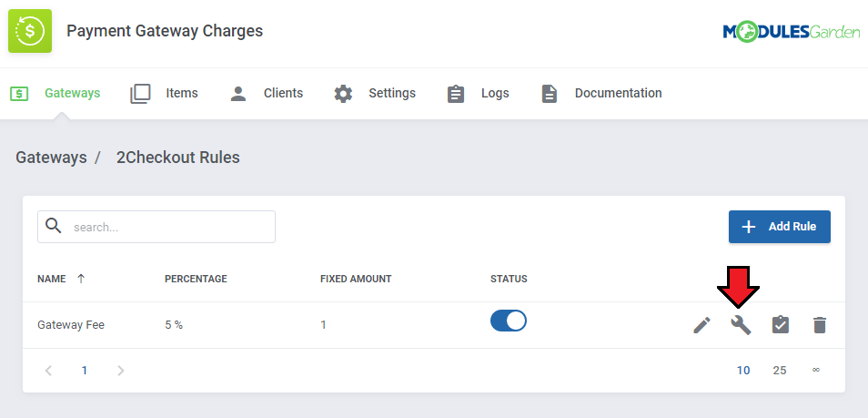Go back via Gateways breadcrumb link
The width and height of the screenshot is (868, 418).
(x=51, y=158)
